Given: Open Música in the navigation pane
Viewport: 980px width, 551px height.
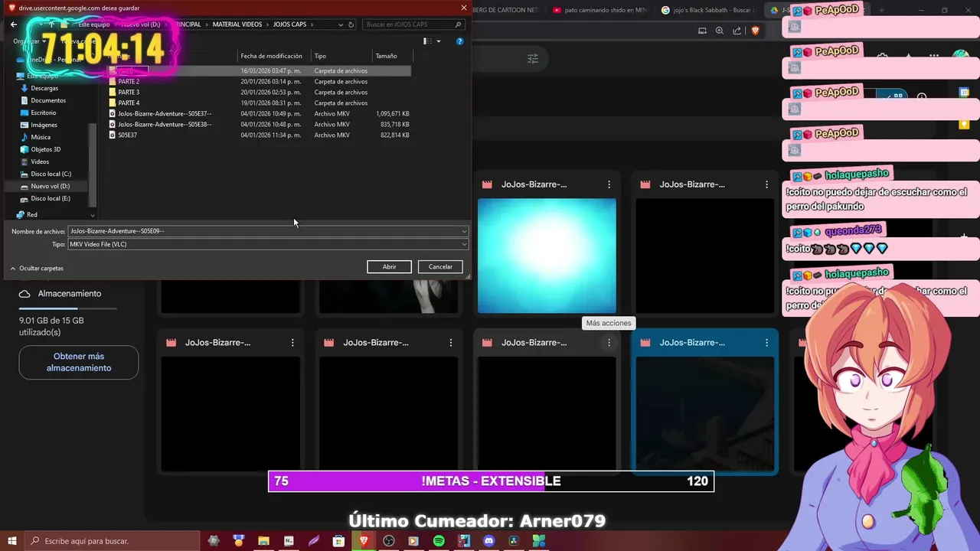Looking at the screenshot, I should [x=41, y=137].
